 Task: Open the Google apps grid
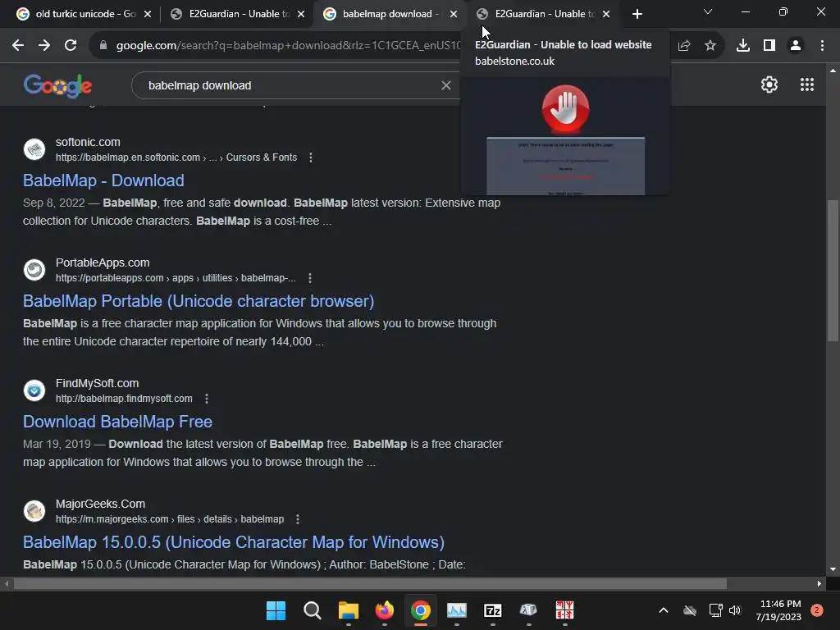(x=807, y=84)
